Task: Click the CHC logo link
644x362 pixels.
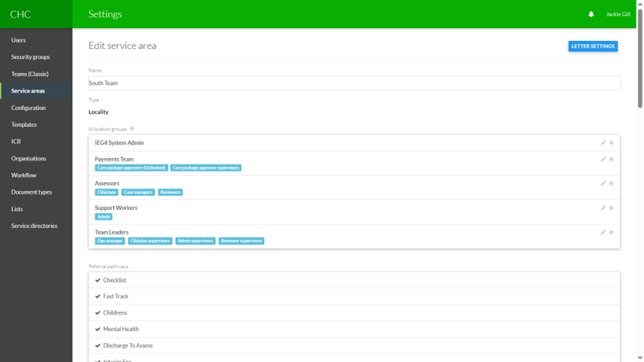Action: 21,14
